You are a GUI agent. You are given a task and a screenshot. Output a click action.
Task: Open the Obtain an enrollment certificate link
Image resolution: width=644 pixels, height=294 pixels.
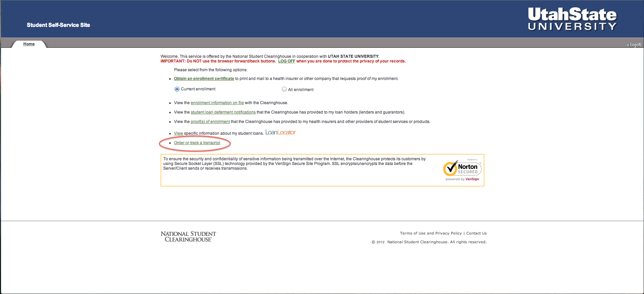[204, 79]
